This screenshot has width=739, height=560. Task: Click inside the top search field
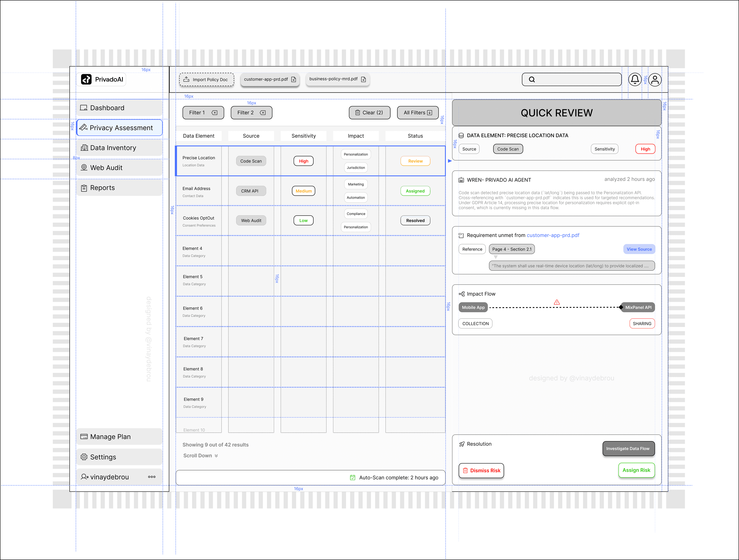tap(572, 79)
